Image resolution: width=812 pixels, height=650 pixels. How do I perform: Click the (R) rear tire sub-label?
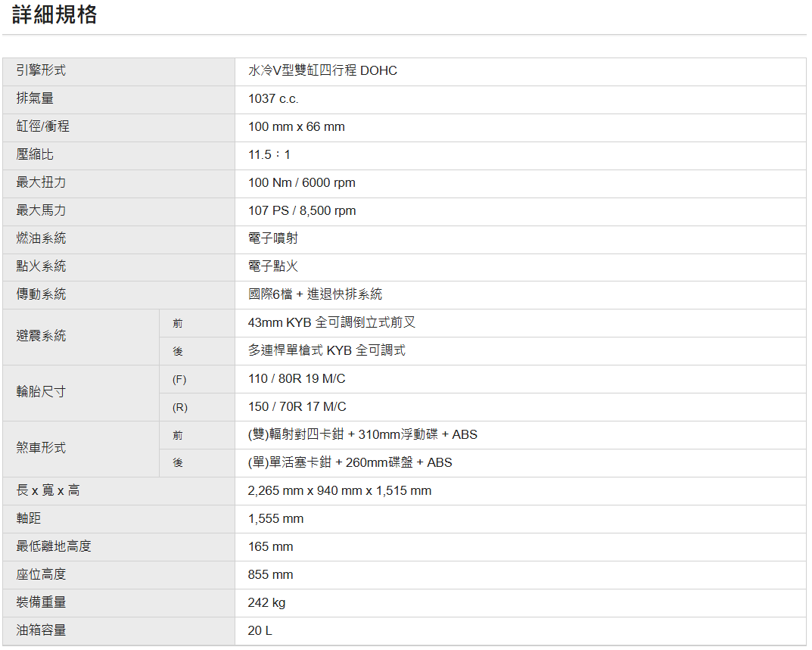pyautogui.click(x=179, y=407)
